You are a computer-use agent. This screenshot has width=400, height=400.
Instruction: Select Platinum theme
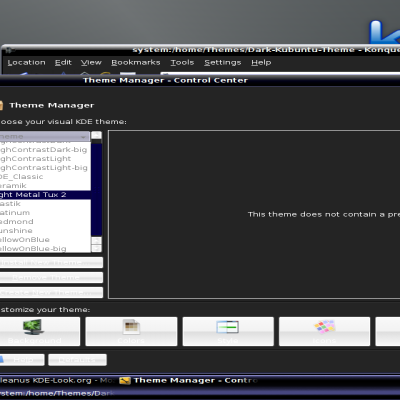coord(45,213)
